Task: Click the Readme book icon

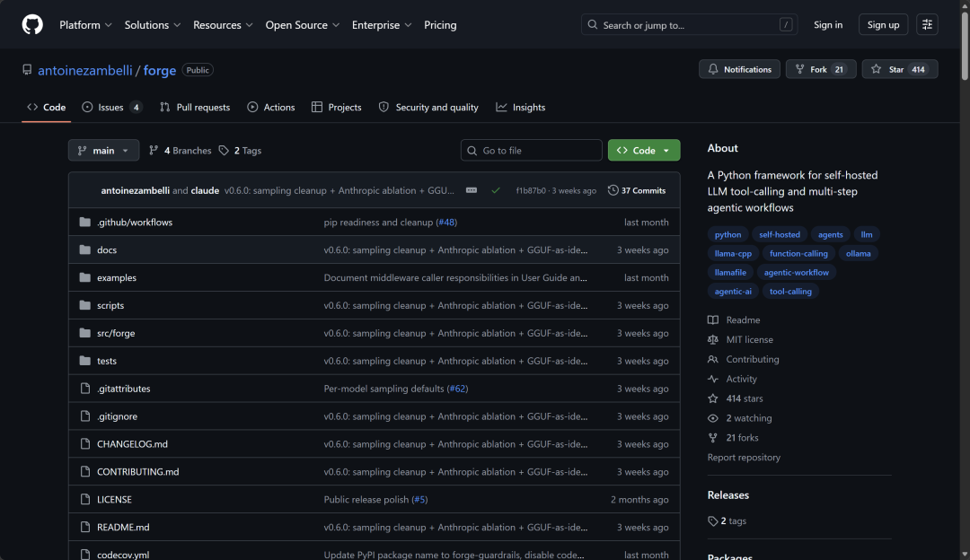Action: tap(712, 319)
